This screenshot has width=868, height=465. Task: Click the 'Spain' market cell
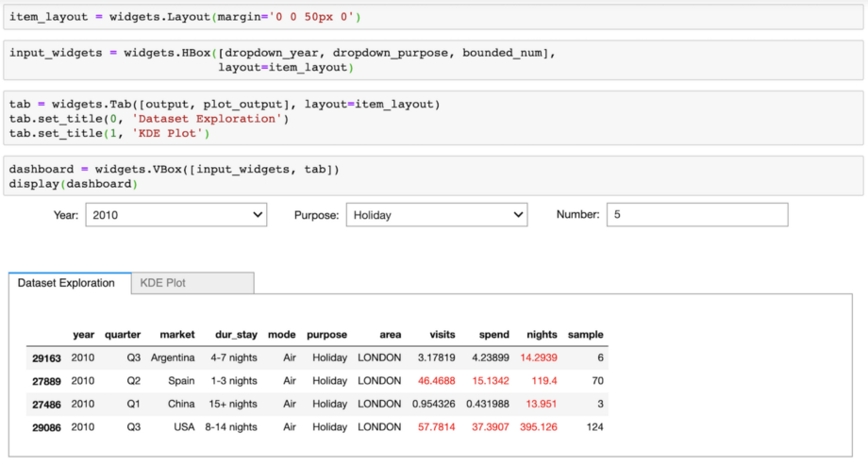pos(181,381)
